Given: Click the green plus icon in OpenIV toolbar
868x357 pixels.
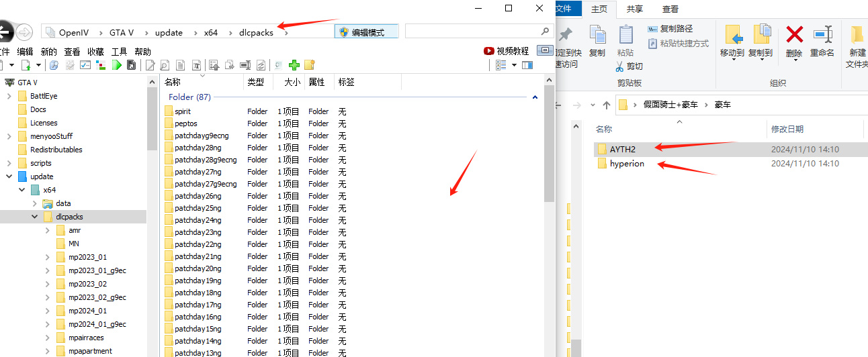Looking at the screenshot, I should [294, 65].
